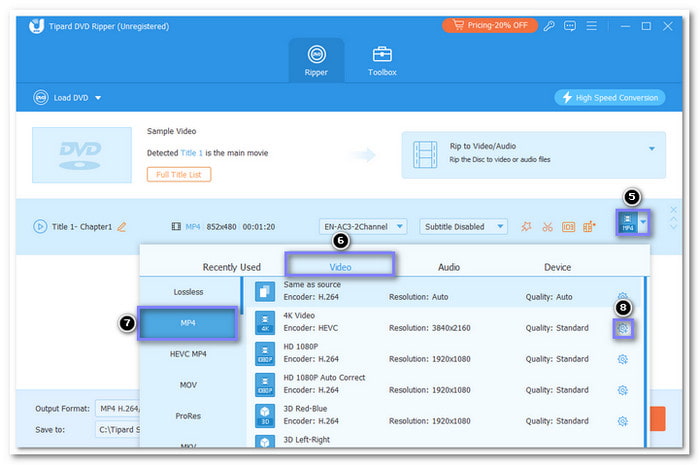This screenshot has height=465, width=700.
Task: Expand the Rip to Video/Audio dropdown
Action: tap(652, 149)
